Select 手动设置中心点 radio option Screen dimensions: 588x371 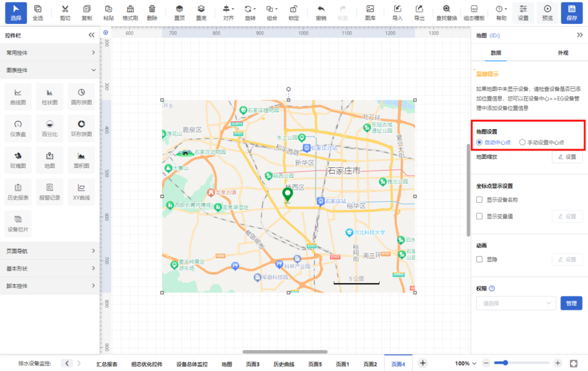(522, 142)
